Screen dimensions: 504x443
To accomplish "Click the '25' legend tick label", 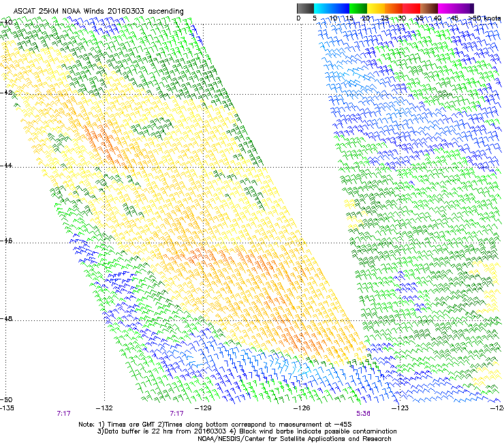I will pos(384,18).
